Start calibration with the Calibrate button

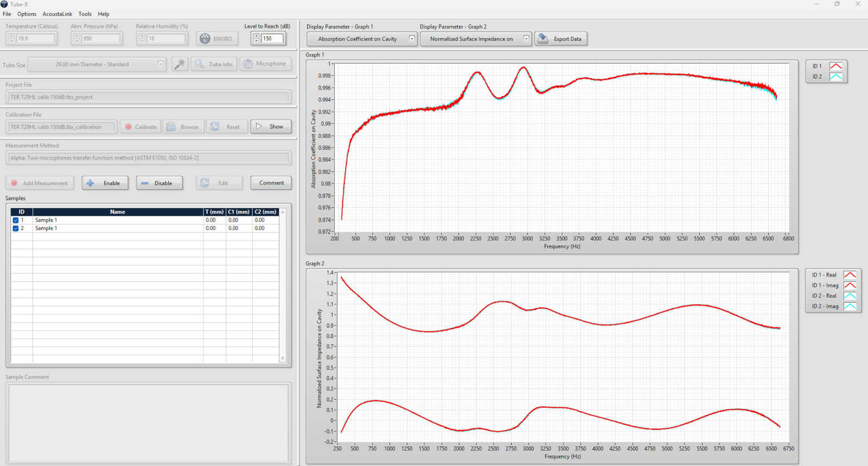point(141,126)
